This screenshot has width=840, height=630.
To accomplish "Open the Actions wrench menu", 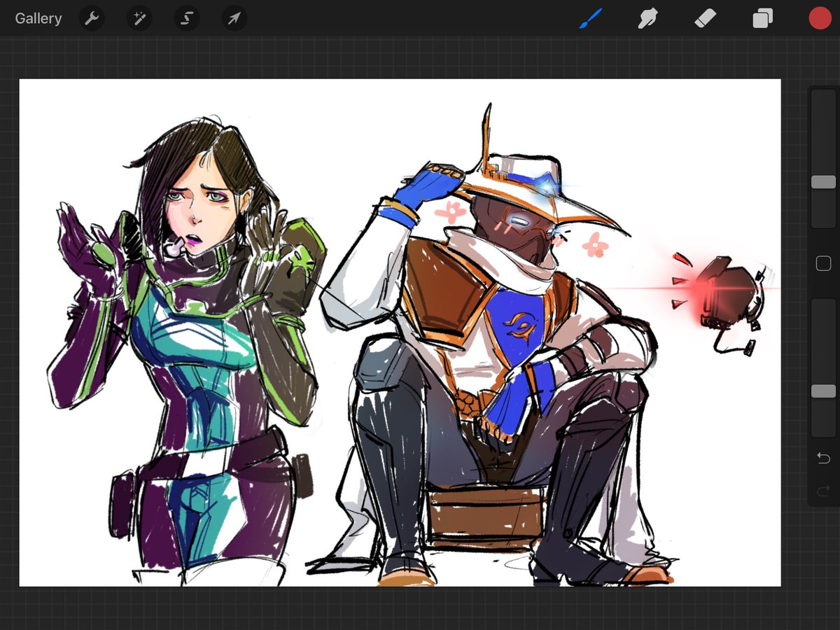I will click(x=92, y=19).
